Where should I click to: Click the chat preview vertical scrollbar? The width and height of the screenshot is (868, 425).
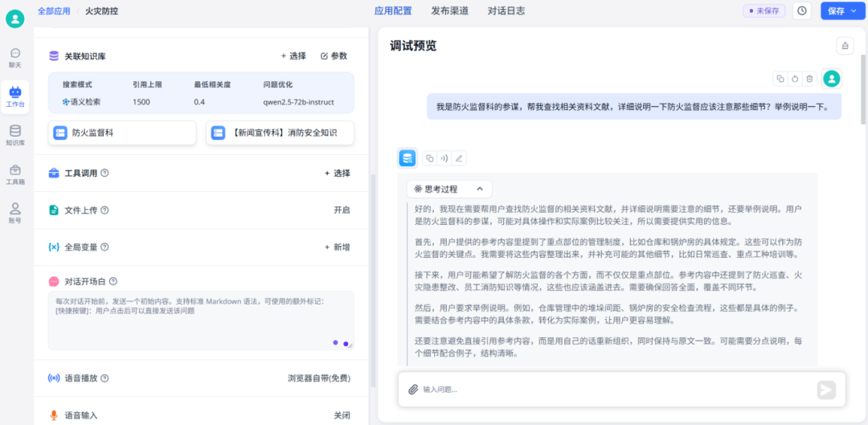tap(863, 88)
